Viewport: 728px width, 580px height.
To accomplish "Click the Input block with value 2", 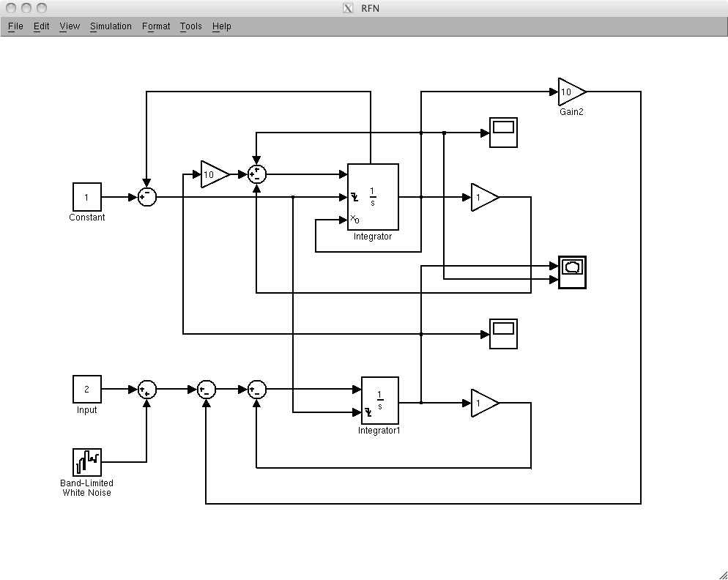I will click(x=86, y=389).
